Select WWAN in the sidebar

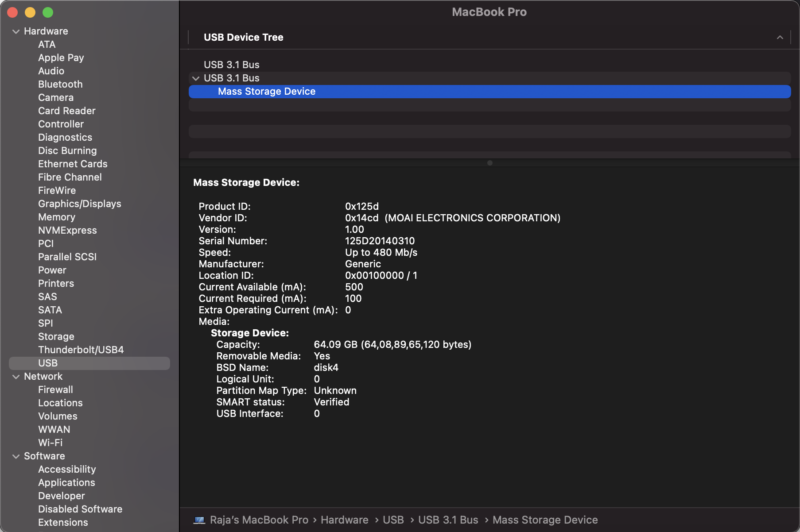pyautogui.click(x=54, y=429)
